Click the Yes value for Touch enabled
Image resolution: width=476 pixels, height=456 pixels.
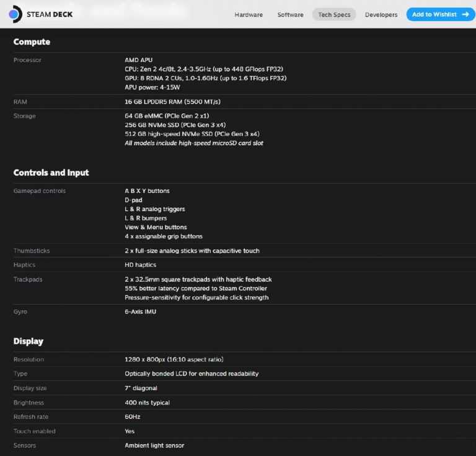pos(130,431)
